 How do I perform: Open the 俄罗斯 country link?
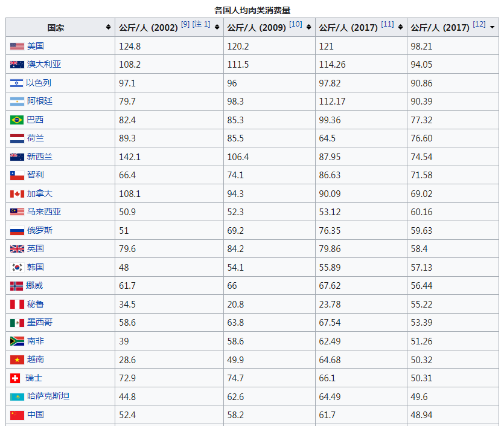(40, 230)
